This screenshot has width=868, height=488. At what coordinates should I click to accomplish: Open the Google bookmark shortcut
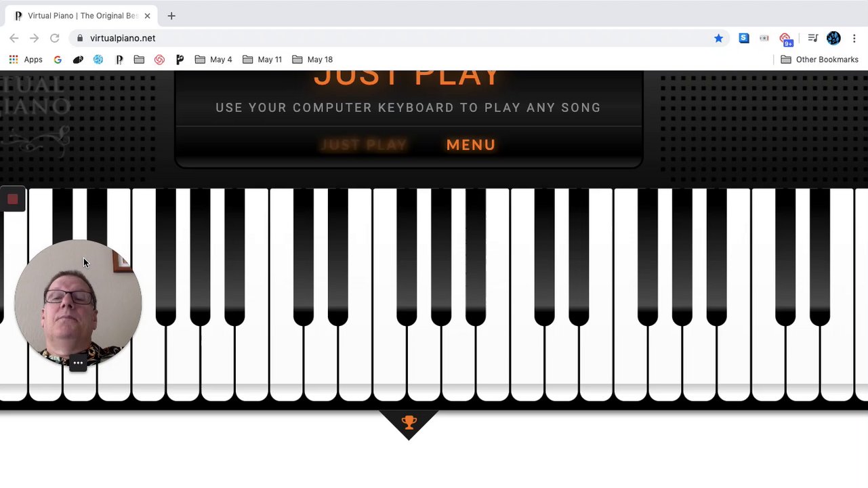[x=58, y=60]
